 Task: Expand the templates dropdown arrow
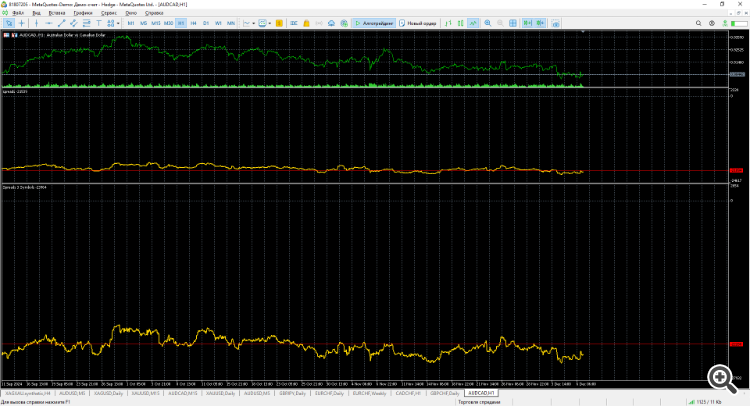click(270, 23)
